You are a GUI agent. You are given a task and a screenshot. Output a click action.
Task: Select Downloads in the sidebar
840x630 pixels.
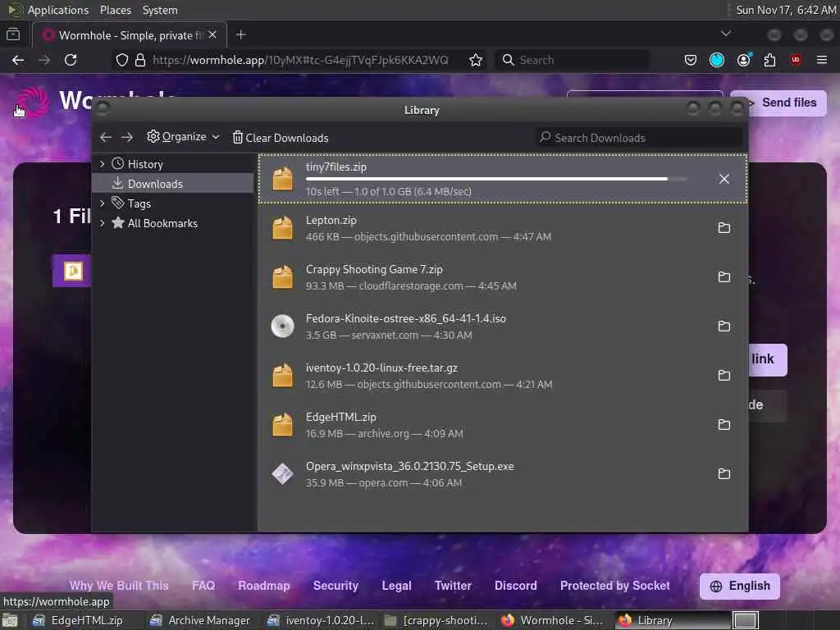coord(172,184)
